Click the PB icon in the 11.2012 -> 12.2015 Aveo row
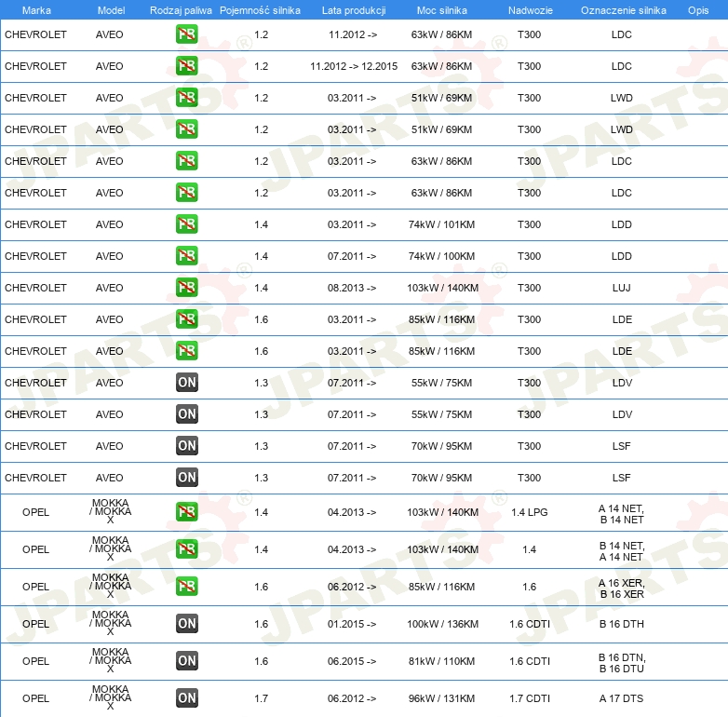The image size is (728, 717). [x=187, y=66]
